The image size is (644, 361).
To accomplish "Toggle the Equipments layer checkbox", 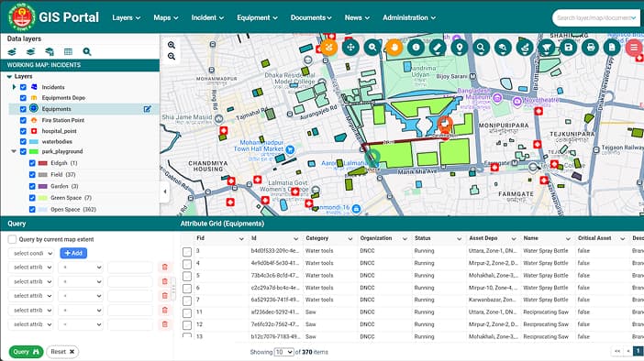I will 23,109.
